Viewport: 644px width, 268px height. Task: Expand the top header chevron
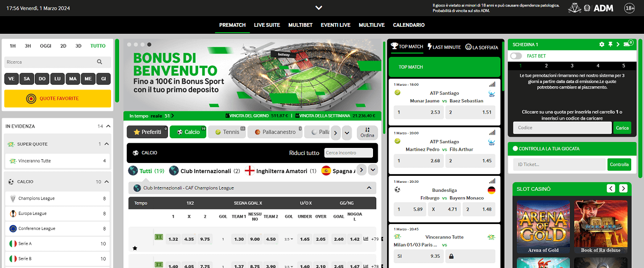tap(319, 8)
